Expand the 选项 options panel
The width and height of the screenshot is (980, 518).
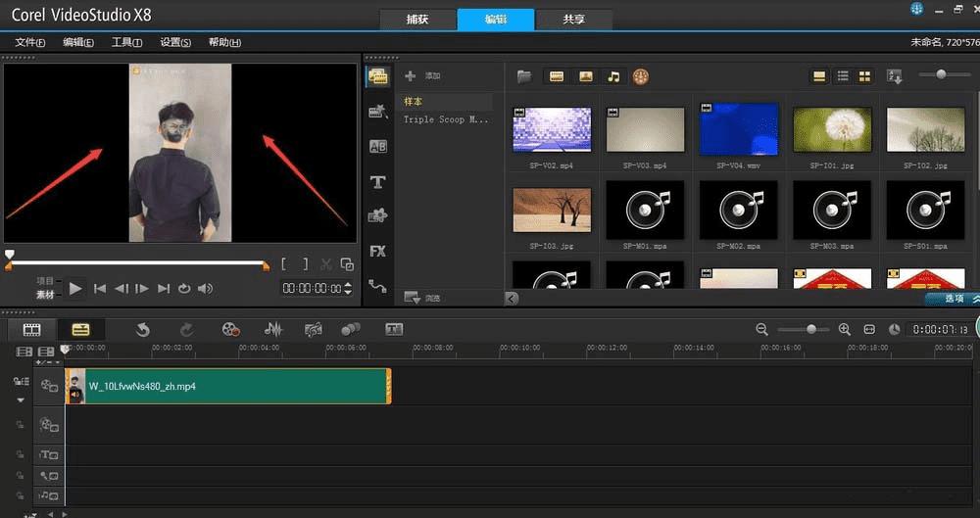pyautogui.click(x=954, y=298)
